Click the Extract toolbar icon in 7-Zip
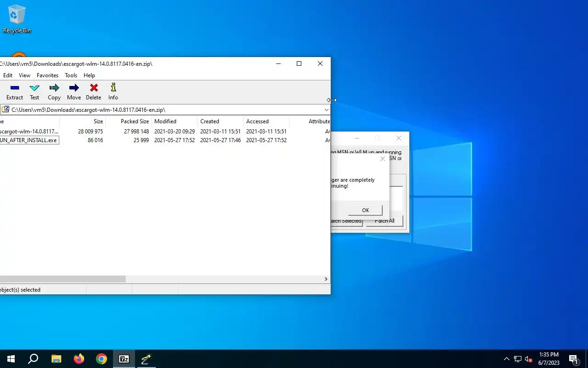 [15, 92]
